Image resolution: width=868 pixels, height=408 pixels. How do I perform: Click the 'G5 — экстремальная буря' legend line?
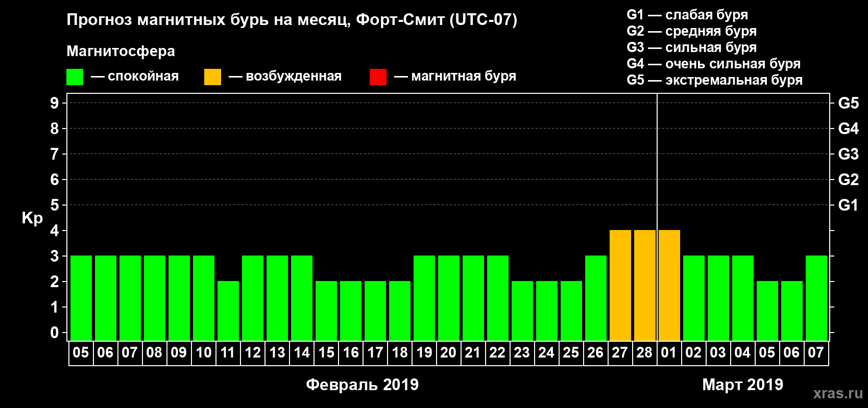(x=714, y=80)
